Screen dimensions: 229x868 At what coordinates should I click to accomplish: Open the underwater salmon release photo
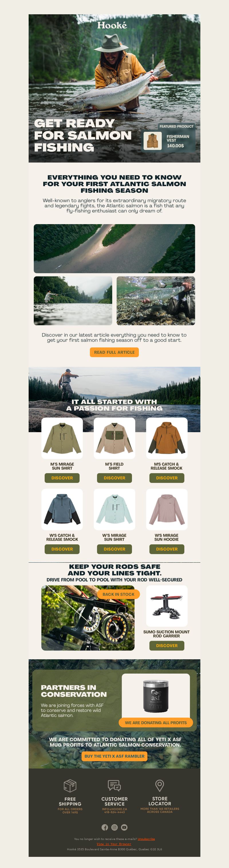pos(156,300)
